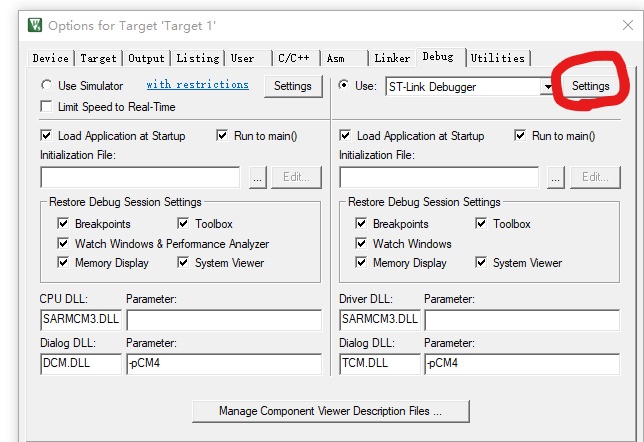
Task: Toggle simulator Breakpoints checkbox
Action: click(x=63, y=223)
